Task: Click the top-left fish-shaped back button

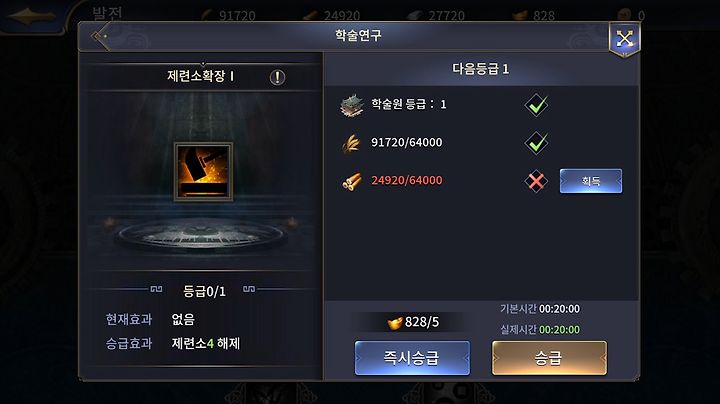Action: 32,16
